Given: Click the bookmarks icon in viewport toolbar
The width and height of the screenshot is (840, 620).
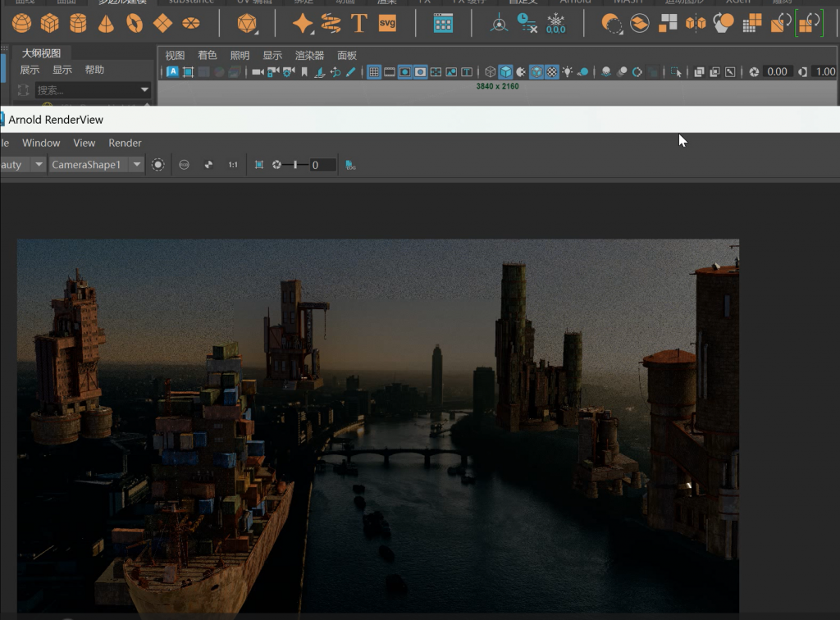Looking at the screenshot, I should 304,71.
